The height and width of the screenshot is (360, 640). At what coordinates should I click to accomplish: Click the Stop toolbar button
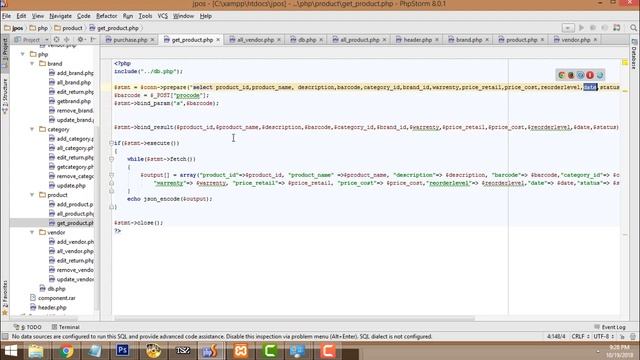[x=604, y=28]
